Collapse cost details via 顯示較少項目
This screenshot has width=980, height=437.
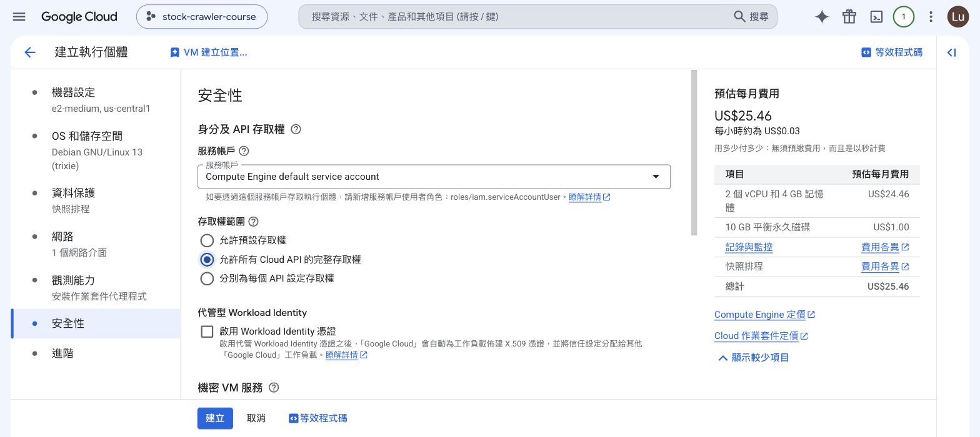pyautogui.click(x=753, y=358)
